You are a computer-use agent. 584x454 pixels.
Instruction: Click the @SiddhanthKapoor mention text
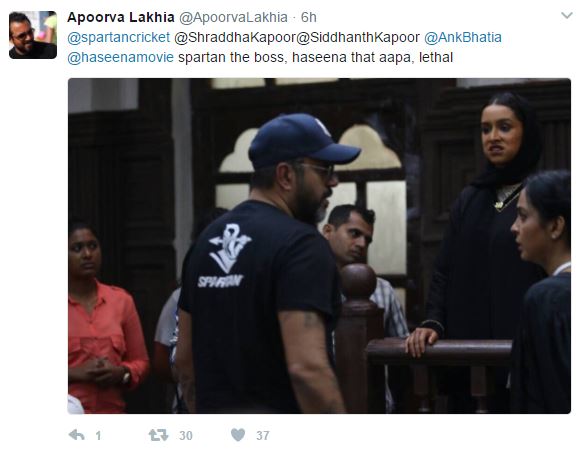tap(358, 37)
